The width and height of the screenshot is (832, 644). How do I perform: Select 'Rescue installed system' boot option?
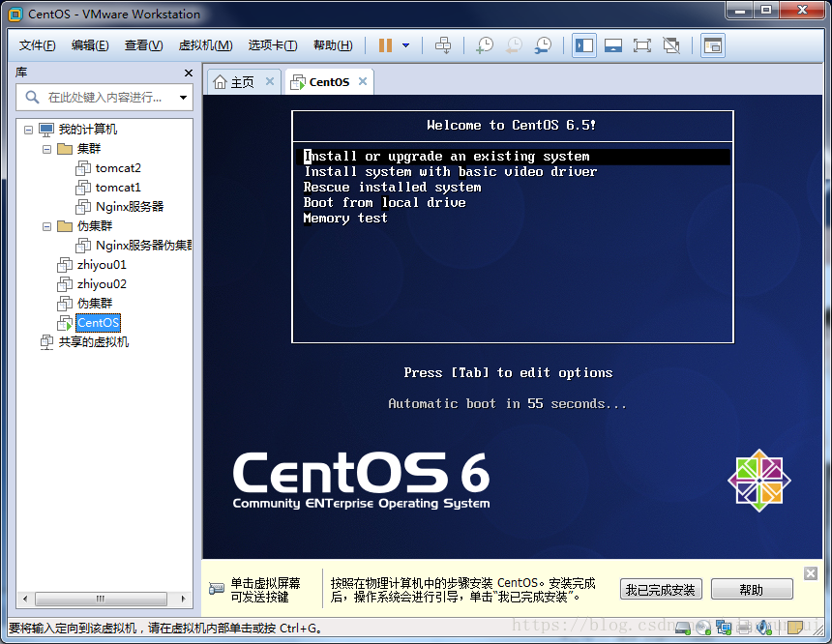click(392, 188)
